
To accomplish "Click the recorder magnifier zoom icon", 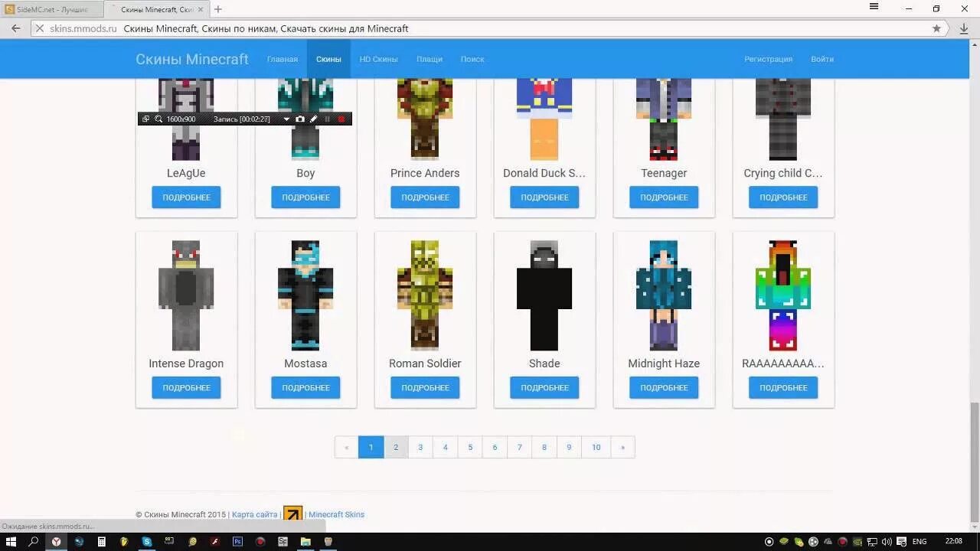I will pyautogui.click(x=158, y=119).
